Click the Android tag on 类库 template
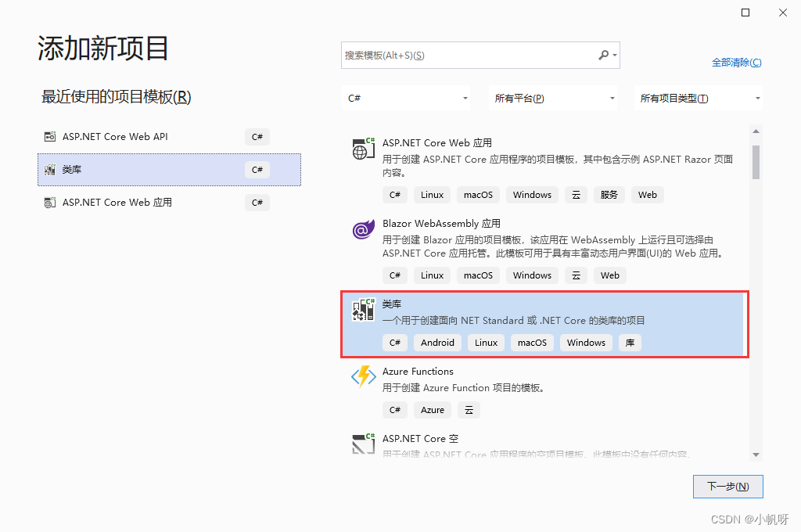The height and width of the screenshot is (532, 801). tap(437, 343)
